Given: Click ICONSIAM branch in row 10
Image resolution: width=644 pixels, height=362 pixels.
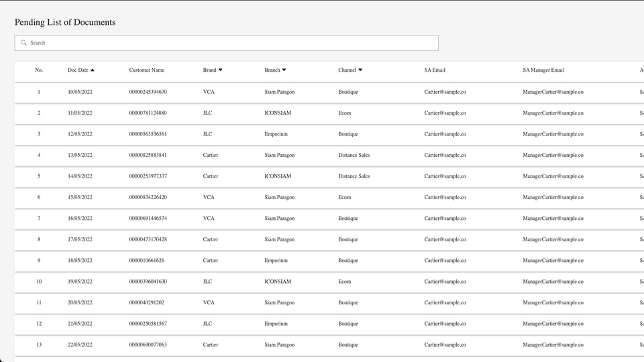Looking at the screenshot, I should [x=278, y=282].
